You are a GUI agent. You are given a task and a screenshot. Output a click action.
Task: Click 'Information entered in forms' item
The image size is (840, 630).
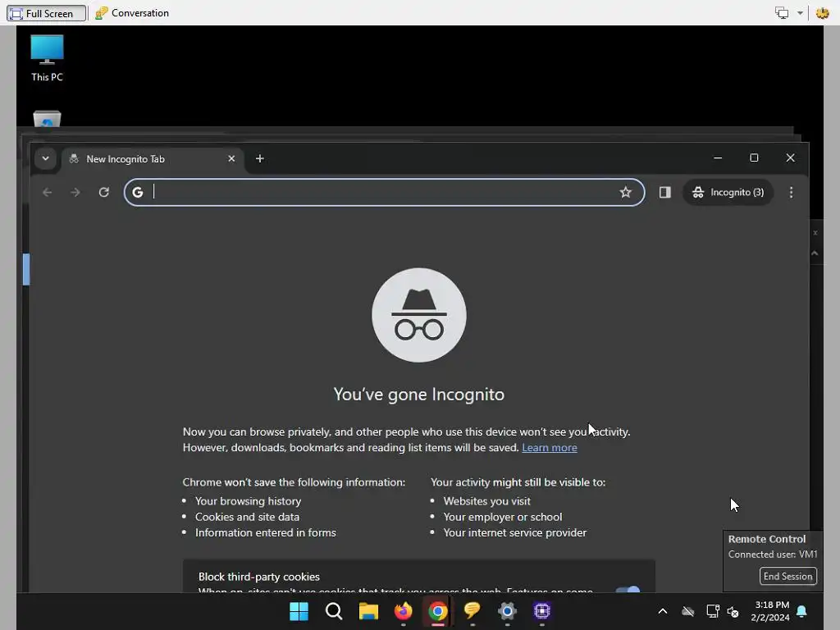click(265, 532)
